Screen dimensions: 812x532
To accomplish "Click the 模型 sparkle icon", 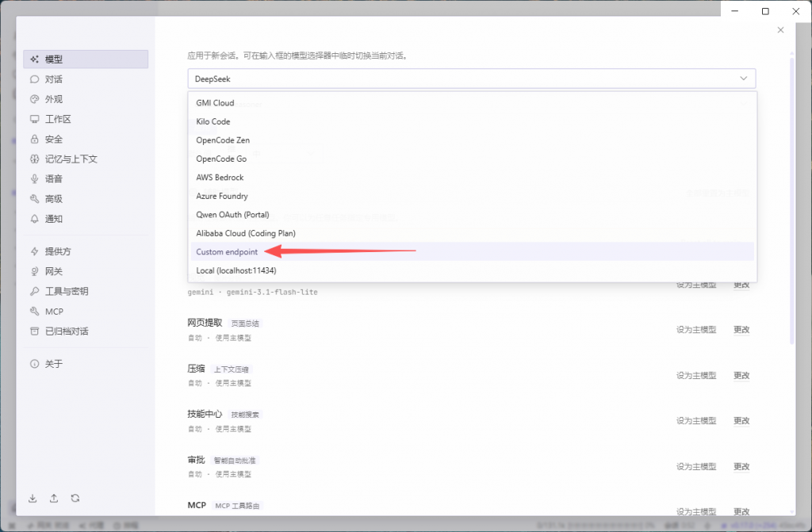I will click(34, 59).
